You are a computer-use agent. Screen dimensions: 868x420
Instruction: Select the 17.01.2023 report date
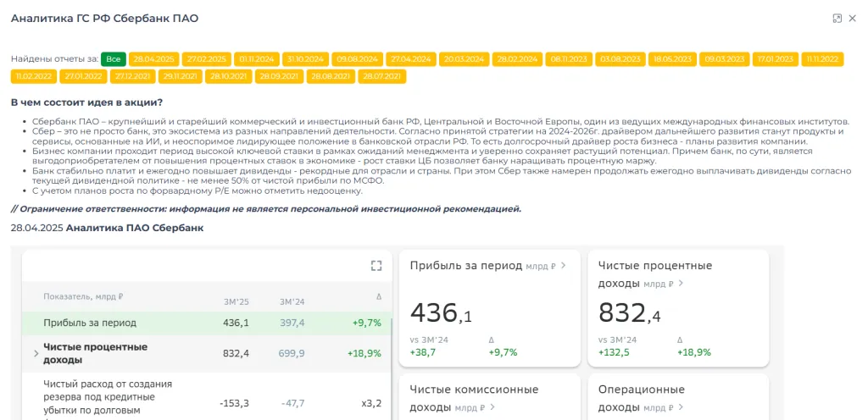(776, 59)
